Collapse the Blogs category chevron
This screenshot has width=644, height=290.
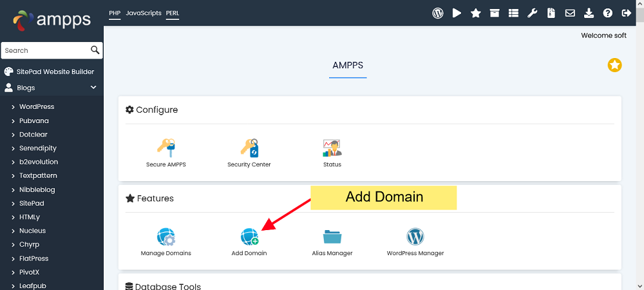coord(93,88)
